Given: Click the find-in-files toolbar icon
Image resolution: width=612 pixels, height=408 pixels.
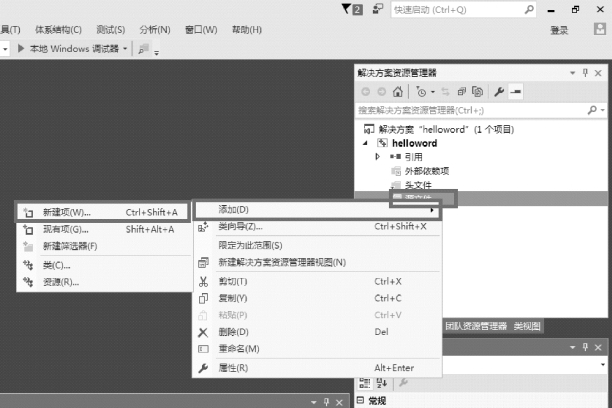Looking at the screenshot, I should click(144, 49).
